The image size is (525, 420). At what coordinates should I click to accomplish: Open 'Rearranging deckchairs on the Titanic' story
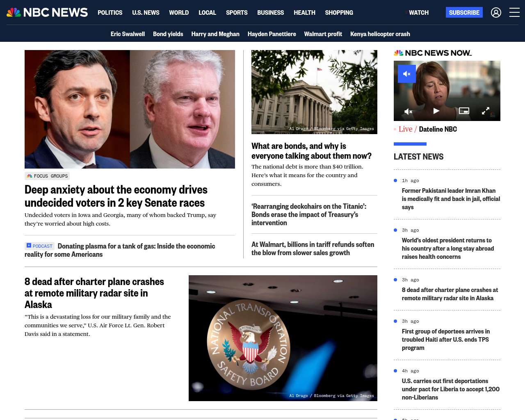click(x=309, y=215)
